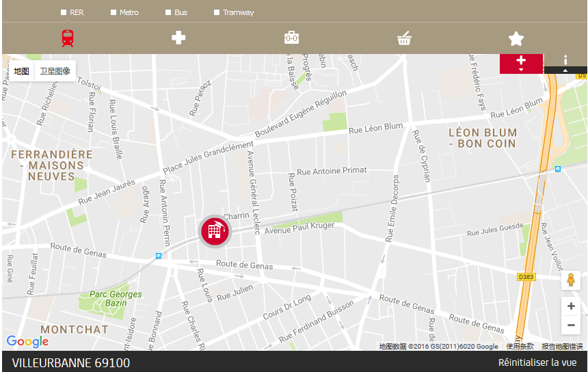Click VILLEURBANNE 69100 label

(71, 362)
